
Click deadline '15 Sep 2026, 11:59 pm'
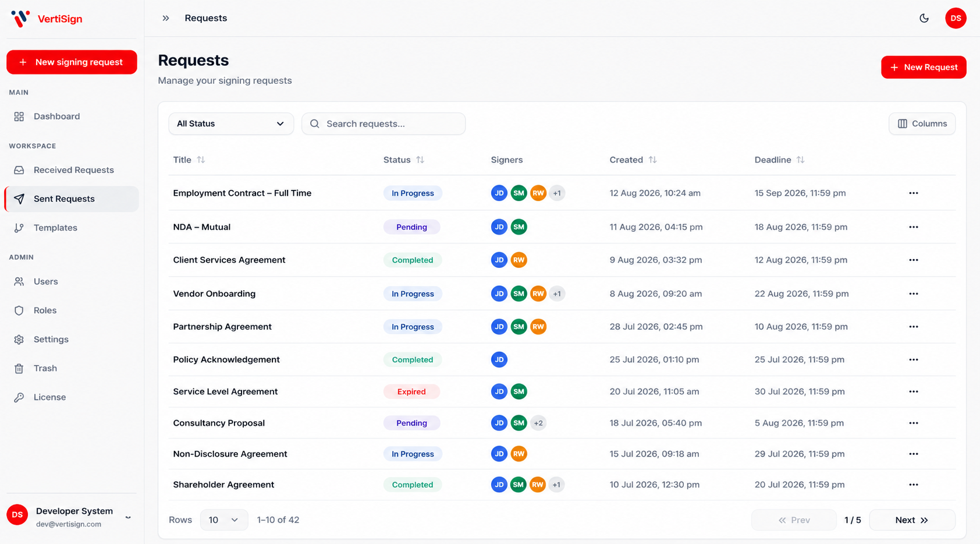click(800, 193)
